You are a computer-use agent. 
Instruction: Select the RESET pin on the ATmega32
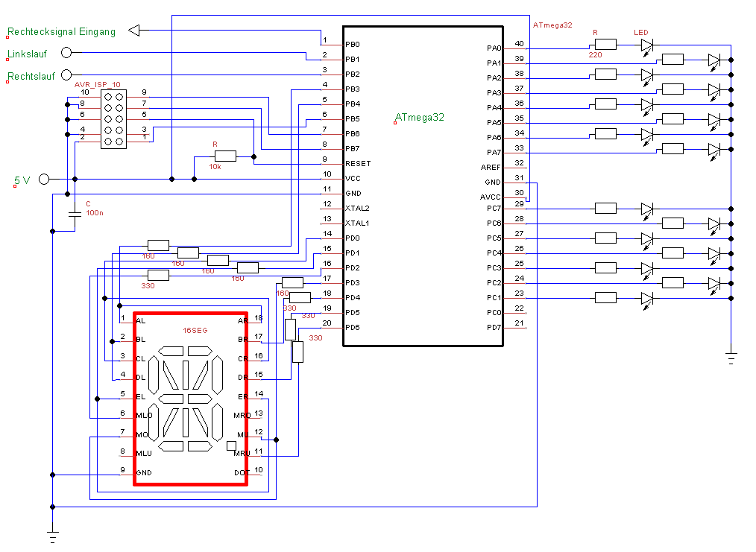pyautogui.click(x=358, y=164)
